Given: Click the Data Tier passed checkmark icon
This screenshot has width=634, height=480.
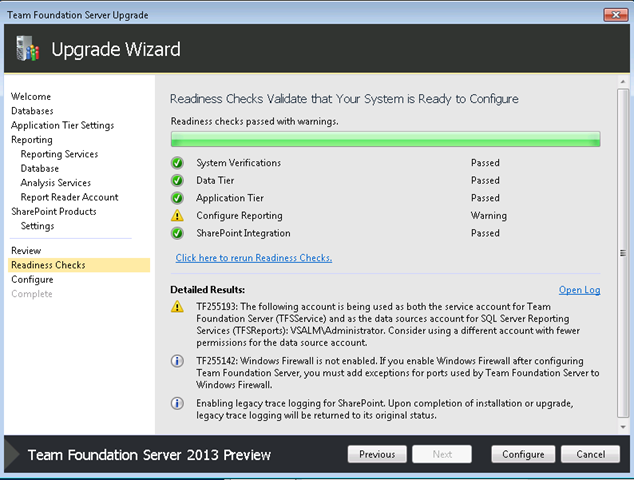Looking at the screenshot, I should (177, 180).
